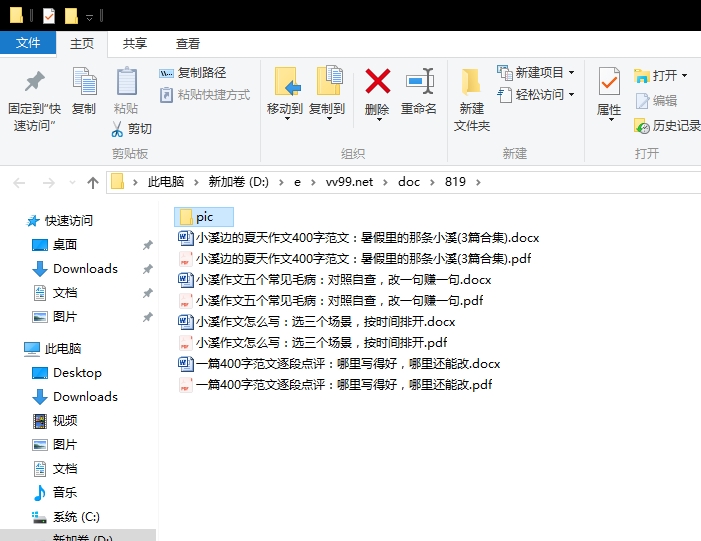Screen dimensions: 701x541
Task: Open pinned Downloads under Quick access
Action: (x=75, y=269)
